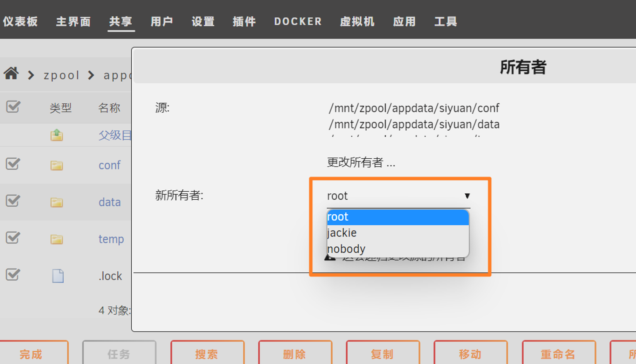Go to the 用户 users tab
This screenshot has width=636, height=364.
[x=162, y=21]
